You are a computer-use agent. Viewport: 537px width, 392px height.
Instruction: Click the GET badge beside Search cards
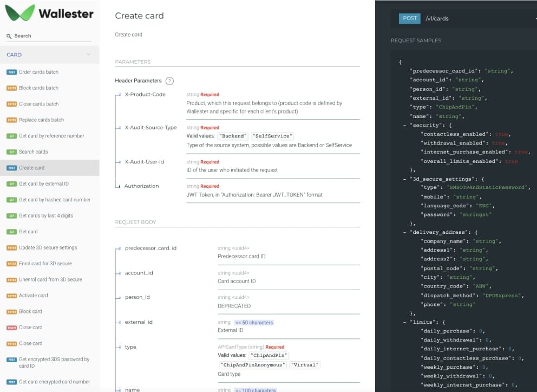pos(12,151)
